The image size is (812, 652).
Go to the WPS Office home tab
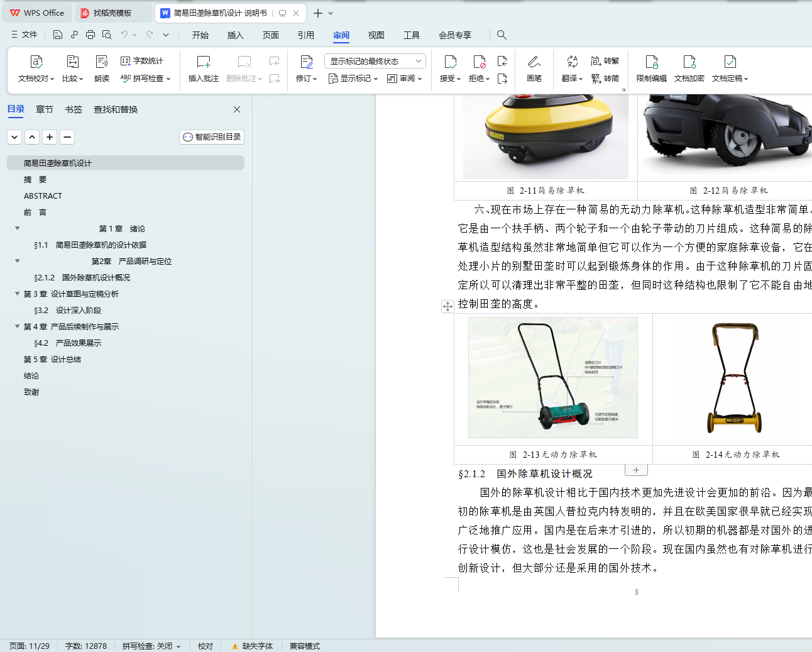[38, 13]
